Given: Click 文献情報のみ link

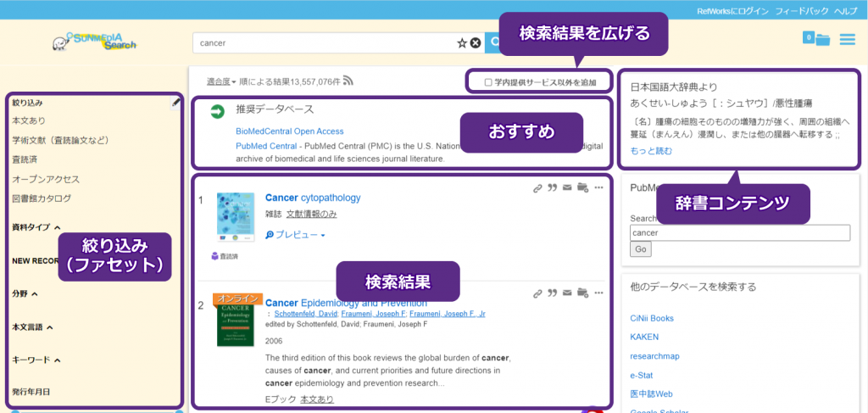Looking at the screenshot, I should tap(312, 215).
